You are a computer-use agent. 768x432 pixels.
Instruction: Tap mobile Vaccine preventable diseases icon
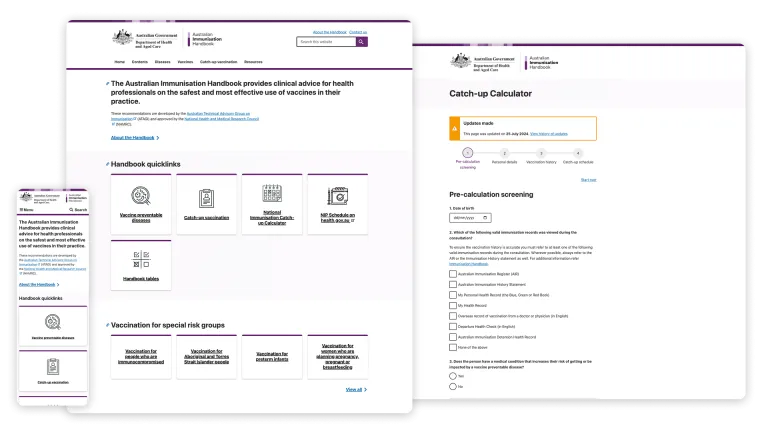coord(53,322)
